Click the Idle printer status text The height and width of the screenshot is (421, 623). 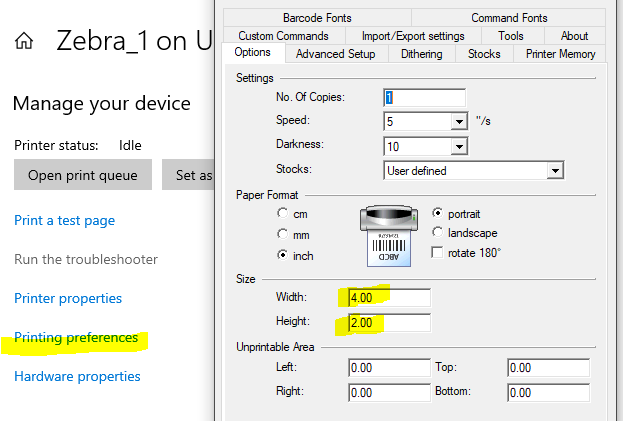130,145
